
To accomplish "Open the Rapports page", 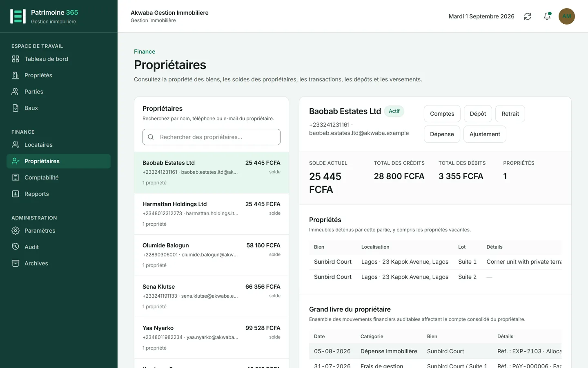I will point(59,194).
